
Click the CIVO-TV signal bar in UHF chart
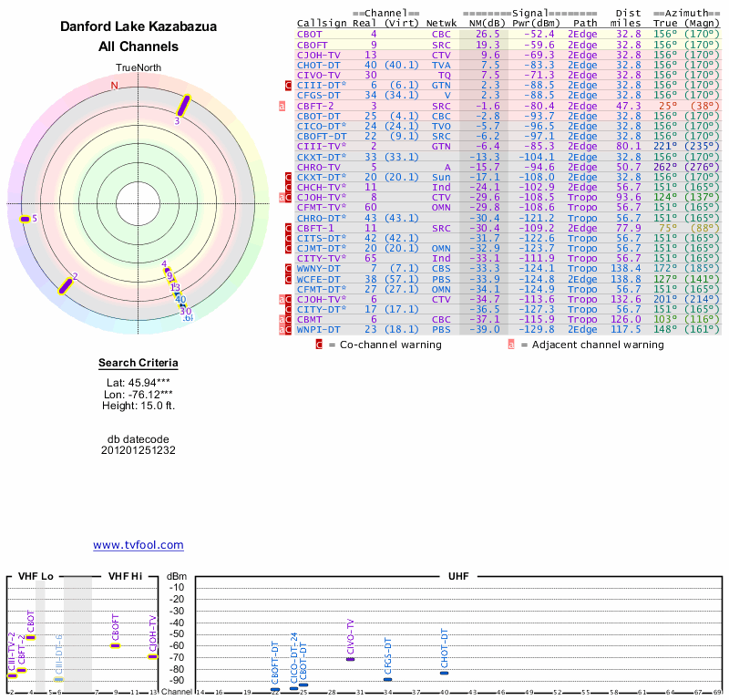(x=350, y=658)
